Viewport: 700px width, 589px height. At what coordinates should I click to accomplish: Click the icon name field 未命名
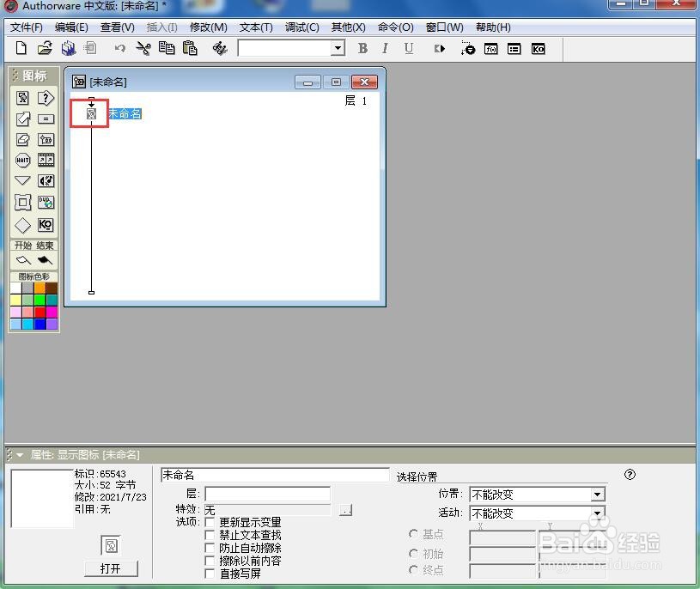pyautogui.click(x=275, y=475)
